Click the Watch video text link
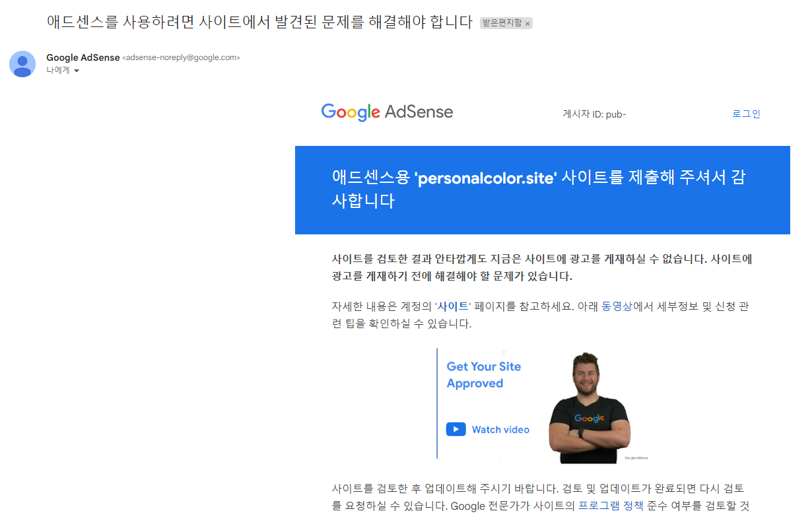Image resolution: width=812 pixels, height=513 pixels. point(500,429)
